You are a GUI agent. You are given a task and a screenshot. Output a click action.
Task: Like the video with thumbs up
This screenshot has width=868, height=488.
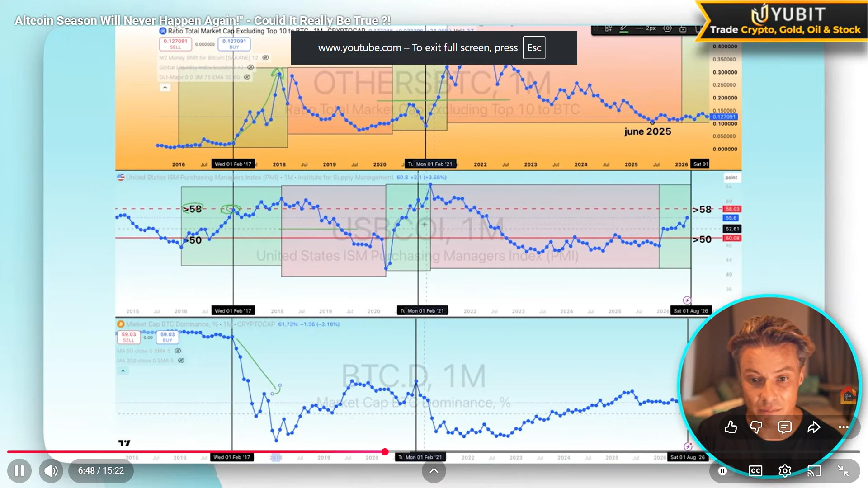[x=731, y=427]
